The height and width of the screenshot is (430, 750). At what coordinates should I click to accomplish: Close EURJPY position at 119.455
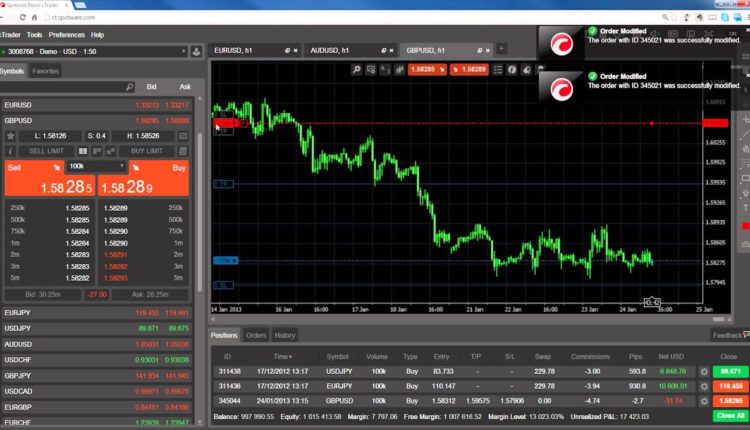[730, 386]
